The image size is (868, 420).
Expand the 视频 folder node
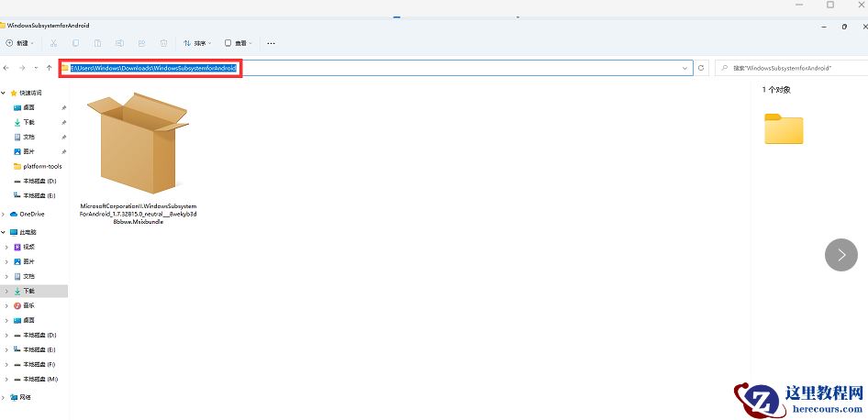[6, 248]
